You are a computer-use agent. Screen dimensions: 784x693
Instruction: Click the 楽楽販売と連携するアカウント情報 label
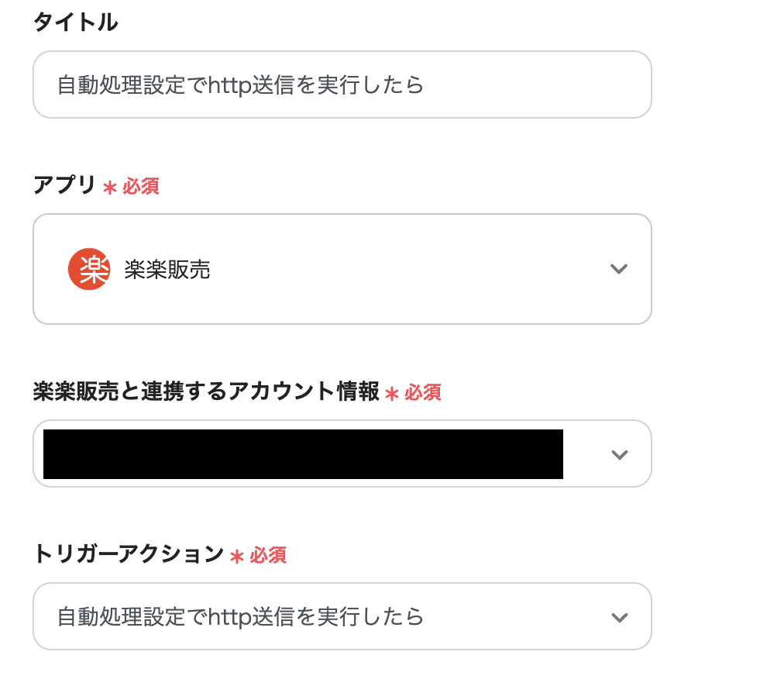(x=206, y=392)
